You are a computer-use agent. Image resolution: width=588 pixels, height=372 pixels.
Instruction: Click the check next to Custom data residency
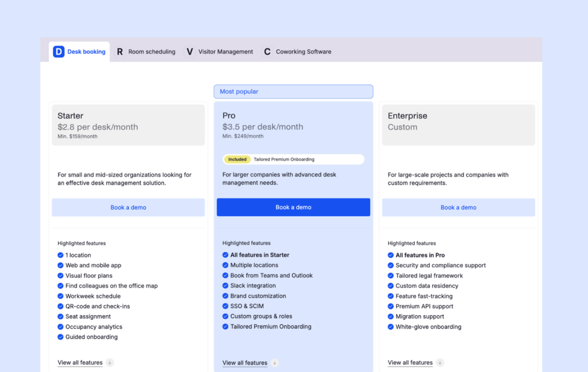[x=390, y=286]
